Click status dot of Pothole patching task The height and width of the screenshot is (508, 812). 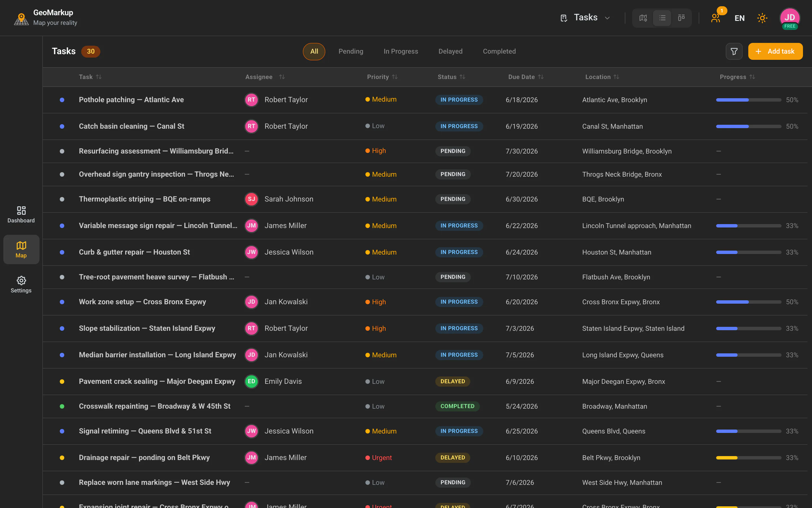point(62,100)
